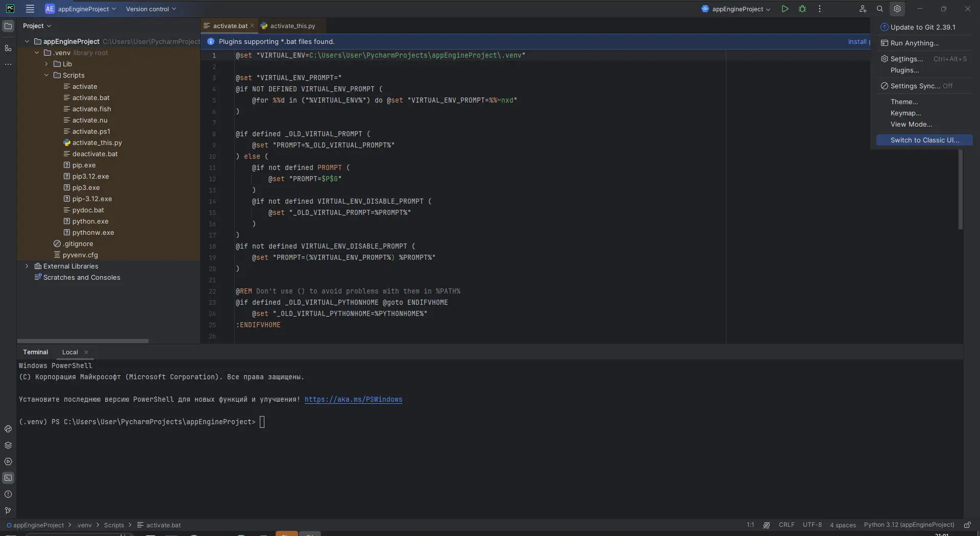Viewport: 980px width, 536px height.
Task: Open Search Everywhere magnifier icon
Action: 880,9
